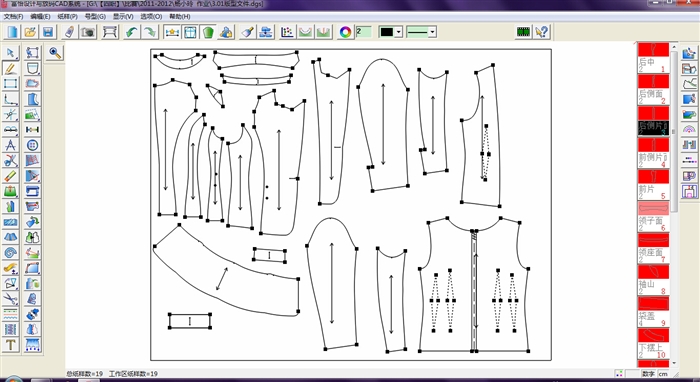
Task: Click the cm unit button in status bar
Action: click(x=663, y=374)
